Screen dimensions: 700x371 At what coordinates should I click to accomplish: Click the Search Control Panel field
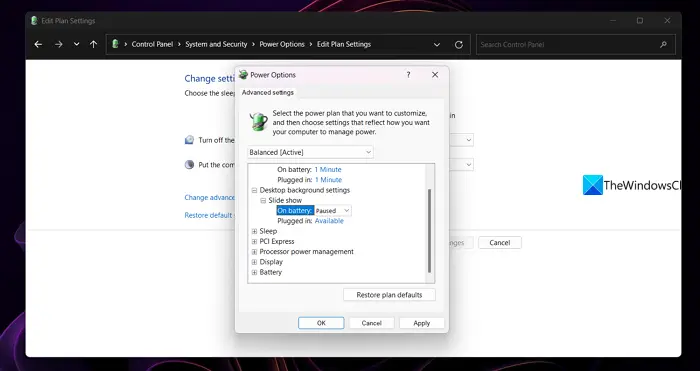point(575,45)
